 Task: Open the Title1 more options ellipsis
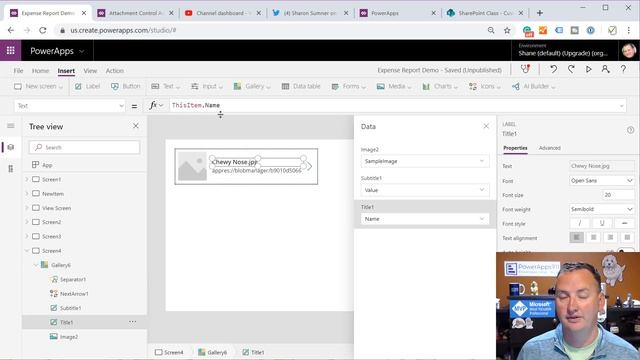coord(133,322)
